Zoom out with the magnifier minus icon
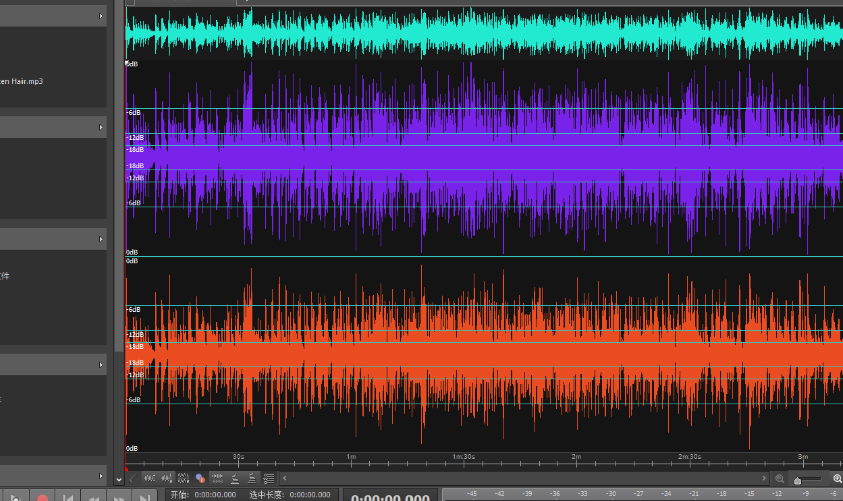 point(780,478)
